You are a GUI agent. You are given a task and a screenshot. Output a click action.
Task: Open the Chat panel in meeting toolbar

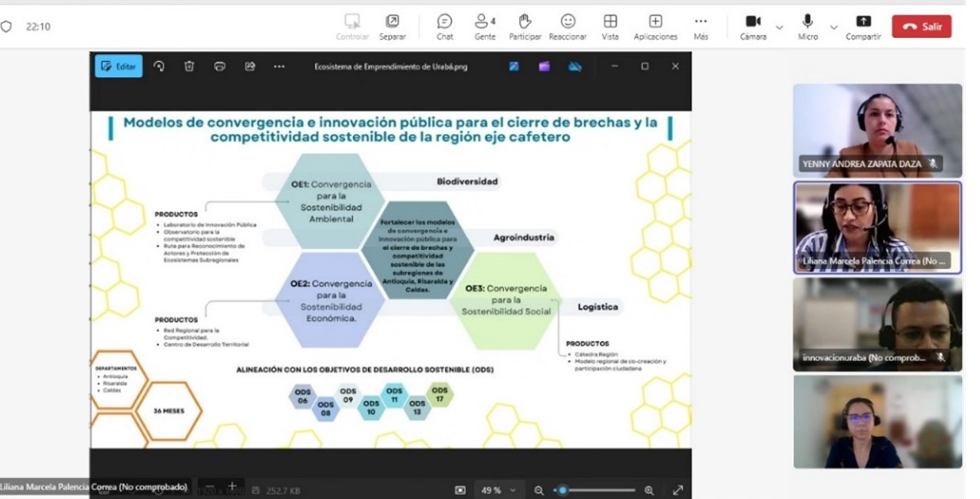444,26
